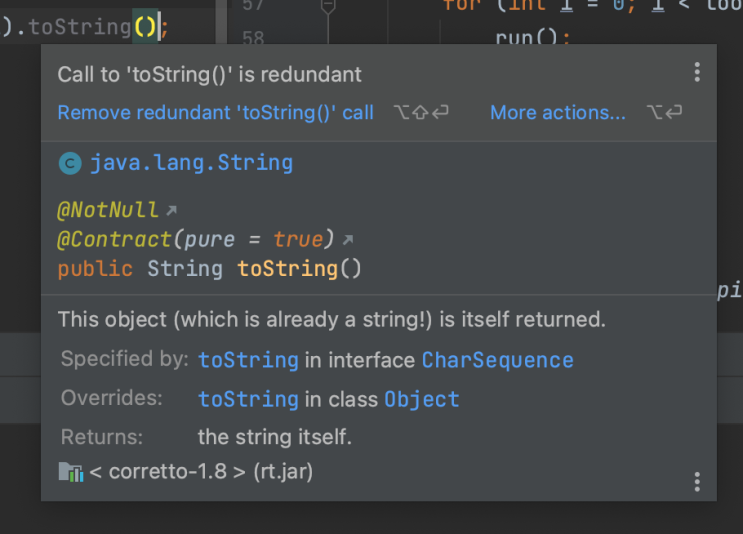Open java.lang.String class link
743x534 pixels.
click(191, 163)
